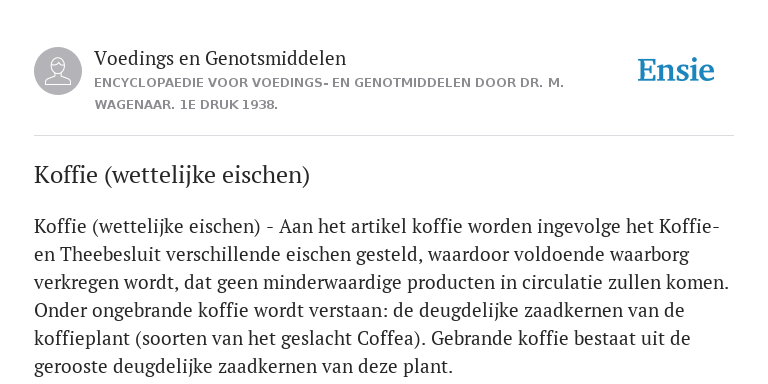The width and height of the screenshot is (768, 384).
Task: Open the Ensie logo link
Action: pyautogui.click(x=675, y=70)
